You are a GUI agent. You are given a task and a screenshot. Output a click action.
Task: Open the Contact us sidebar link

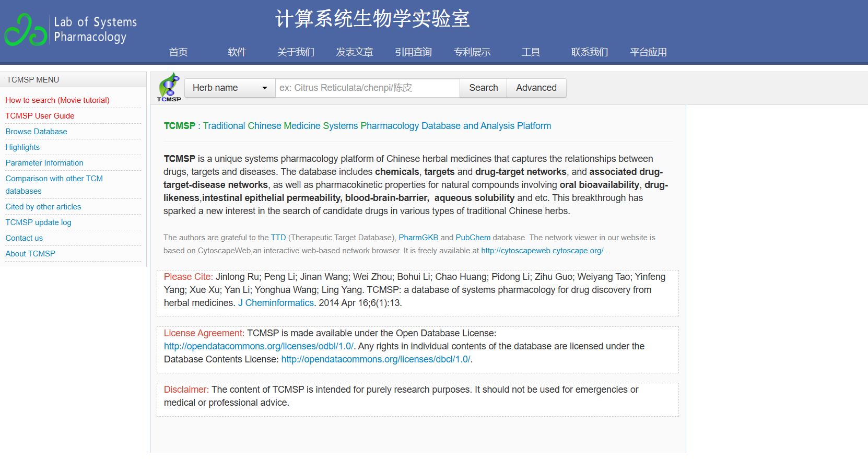24,238
